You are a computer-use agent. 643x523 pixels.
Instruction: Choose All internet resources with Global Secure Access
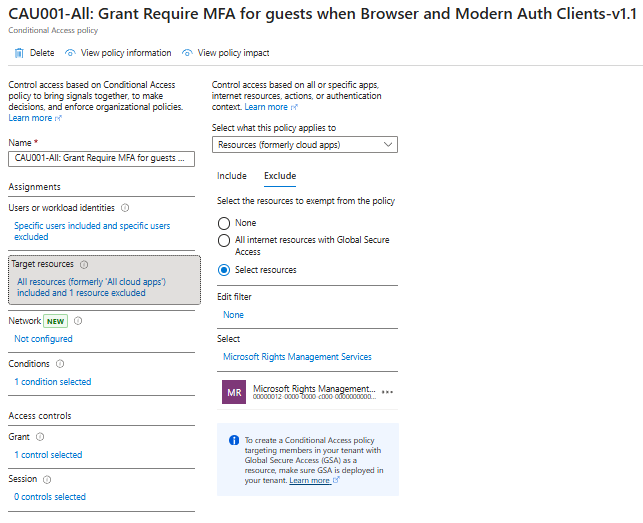coord(224,240)
